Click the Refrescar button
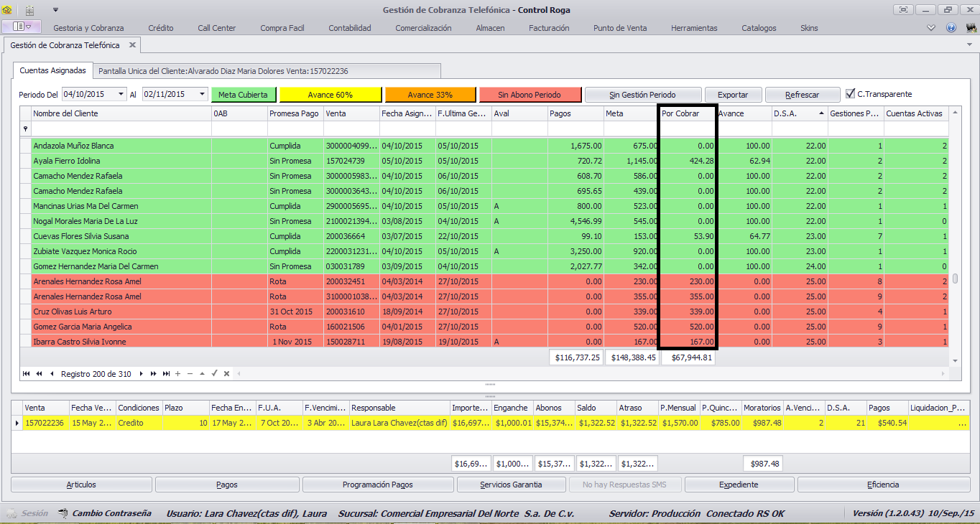The height and width of the screenshot is (524, 980). [802, 95]
